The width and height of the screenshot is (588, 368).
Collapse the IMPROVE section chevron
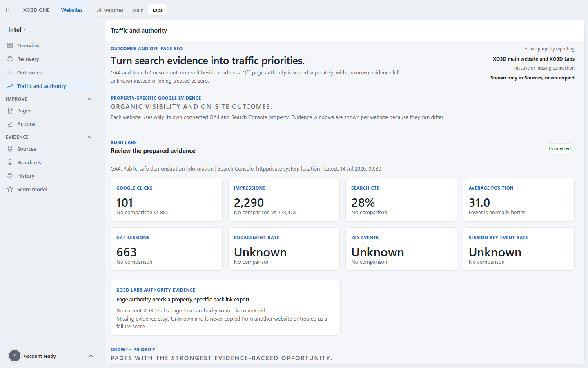90,99
